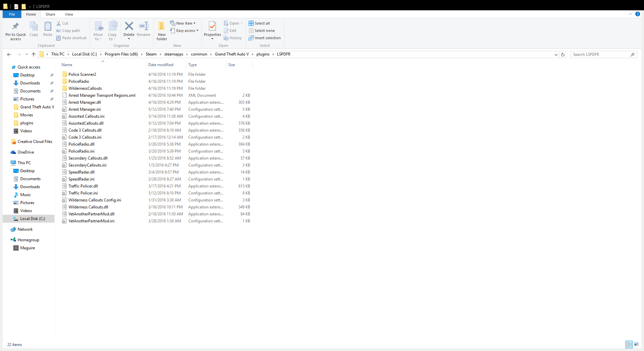Click the steamapps breadcrumb in the path
Image resolution: width=644 pixels, height=351 pixels.
pyautogui.click(x=174, y=54)
